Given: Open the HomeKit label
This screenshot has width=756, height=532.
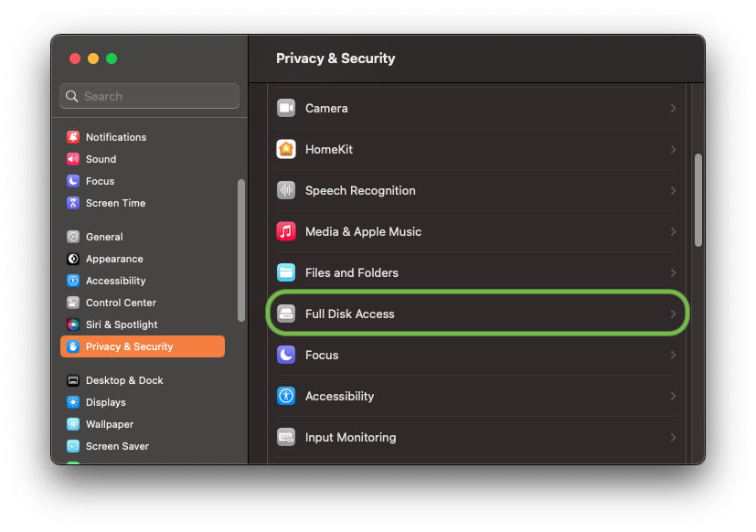Looking at the screenshot, I should click(x=329, y=150).
